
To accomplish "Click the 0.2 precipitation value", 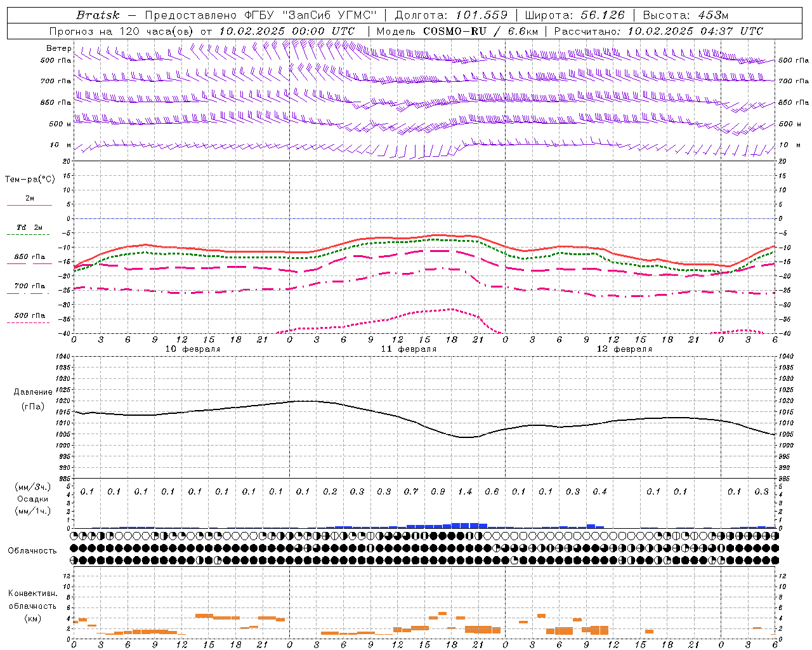I will (x=330, y=491).
